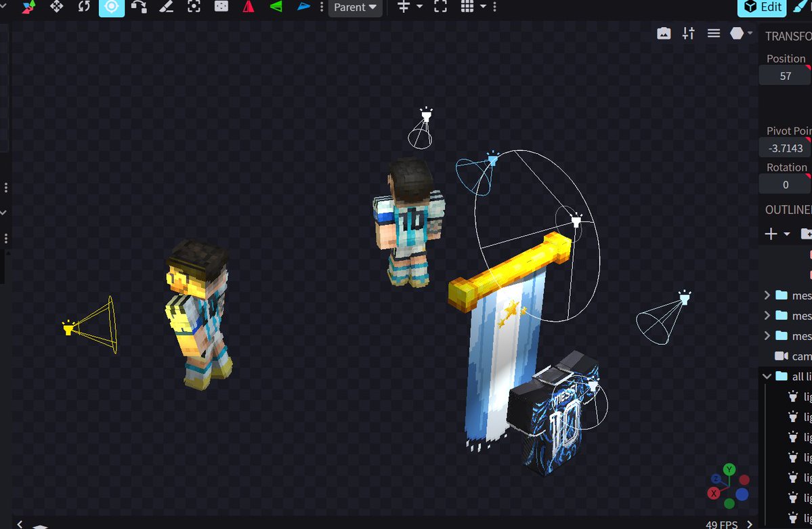Image resolution: width=812 pixels, height=529 pixels.
Task: Open the Parent transform space dropdown
Action: [356, 7]
